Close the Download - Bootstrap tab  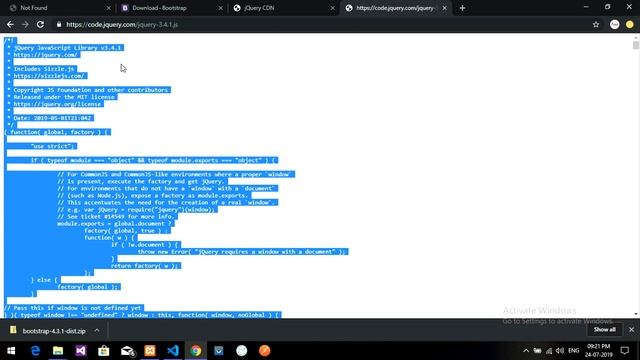coord(221,8)
